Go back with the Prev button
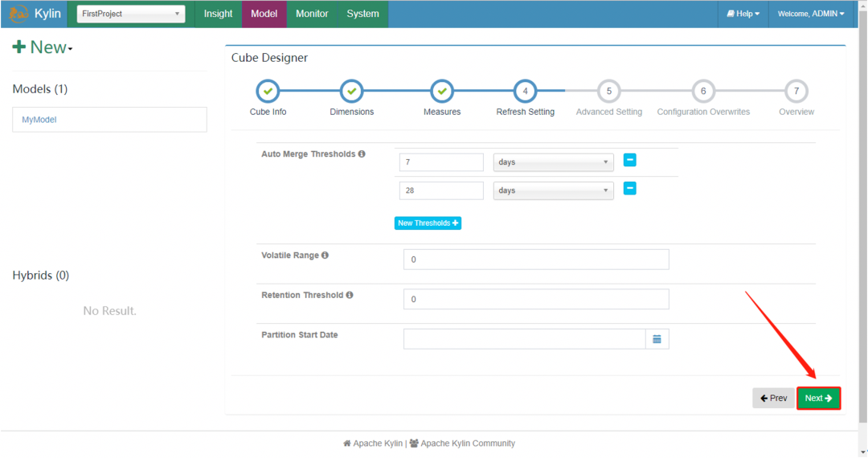Image resolution: width=868 pixels, height=458 pixels. (x=773, y=399)
